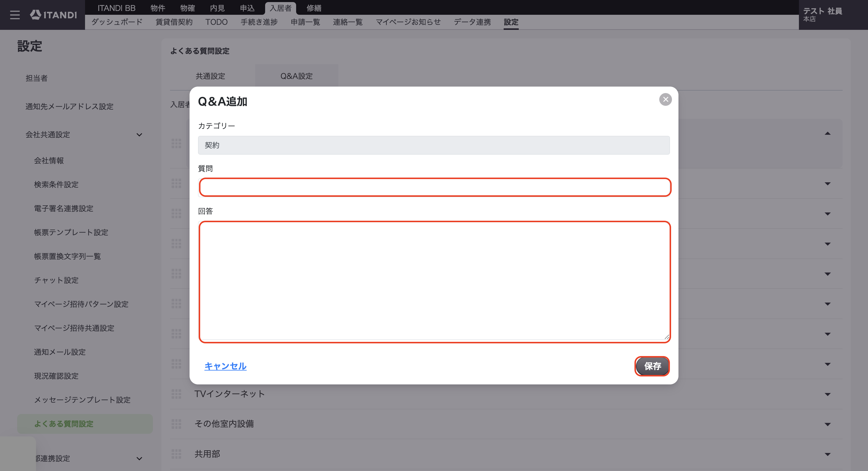Select よくある質問設定 in the sidebar
Image resolution: width=868 pixels, height=471 pixels.
(x=85, y=424)
